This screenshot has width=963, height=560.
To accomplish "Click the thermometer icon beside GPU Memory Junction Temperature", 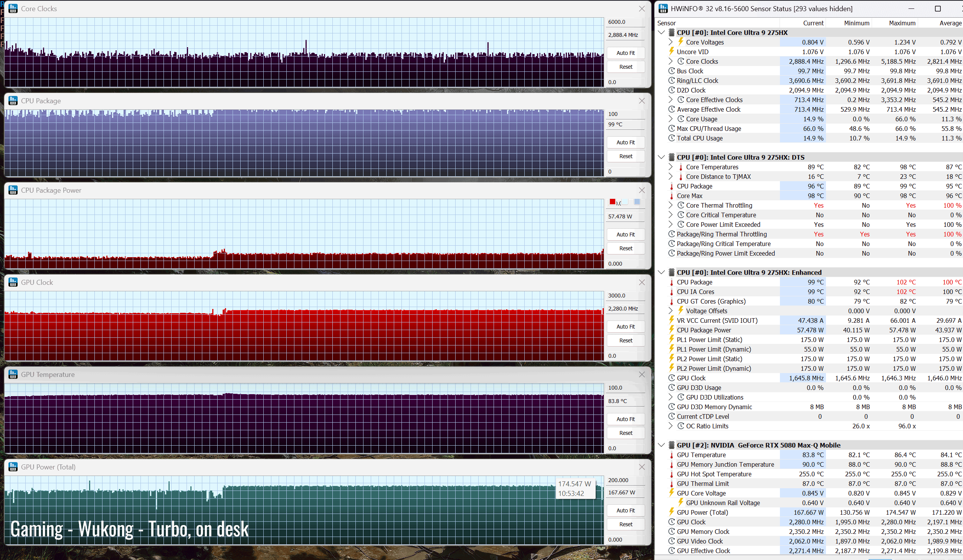I will coord(672,464).
